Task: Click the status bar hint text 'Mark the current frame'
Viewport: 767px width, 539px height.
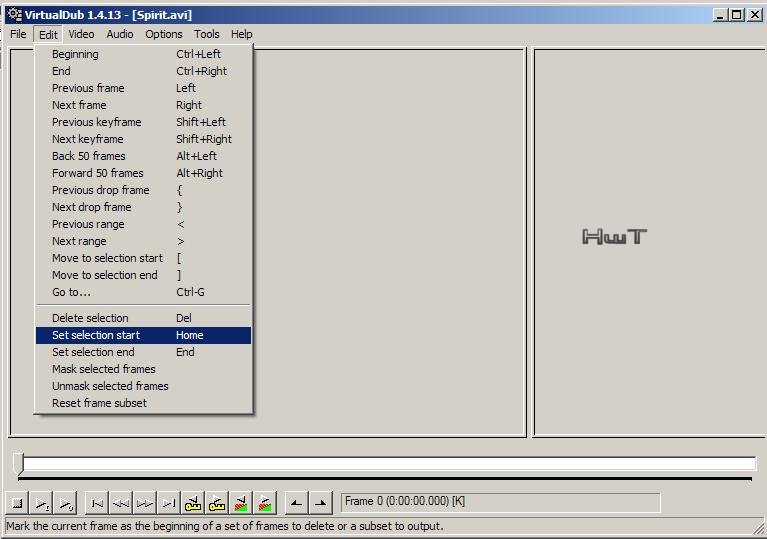Action: [225, 527]
